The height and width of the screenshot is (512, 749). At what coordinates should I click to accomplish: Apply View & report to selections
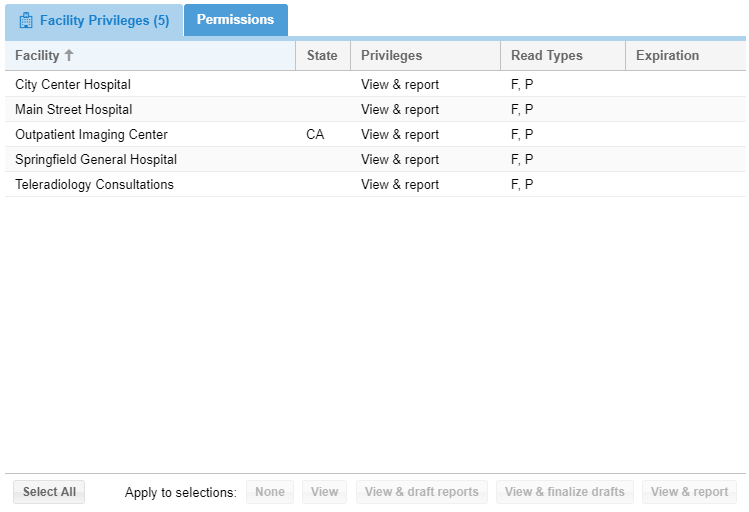pyautogui.click(x=689, y=492)
